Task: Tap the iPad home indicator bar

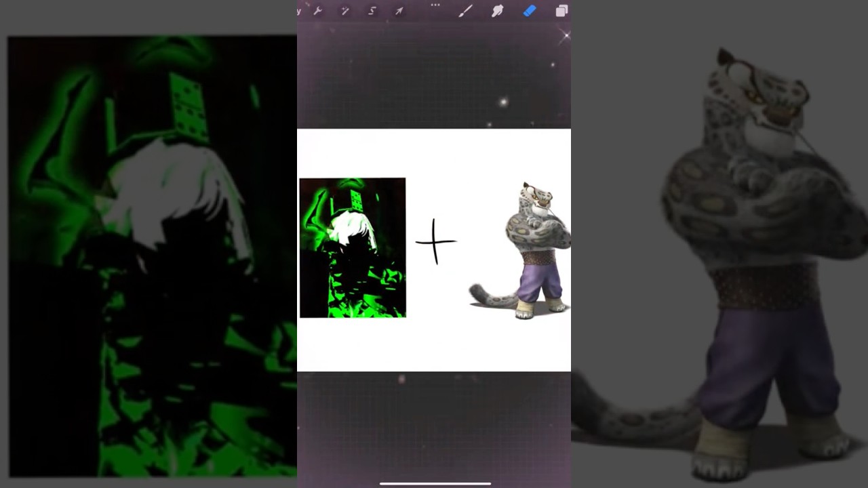Action: click(435, 484)
